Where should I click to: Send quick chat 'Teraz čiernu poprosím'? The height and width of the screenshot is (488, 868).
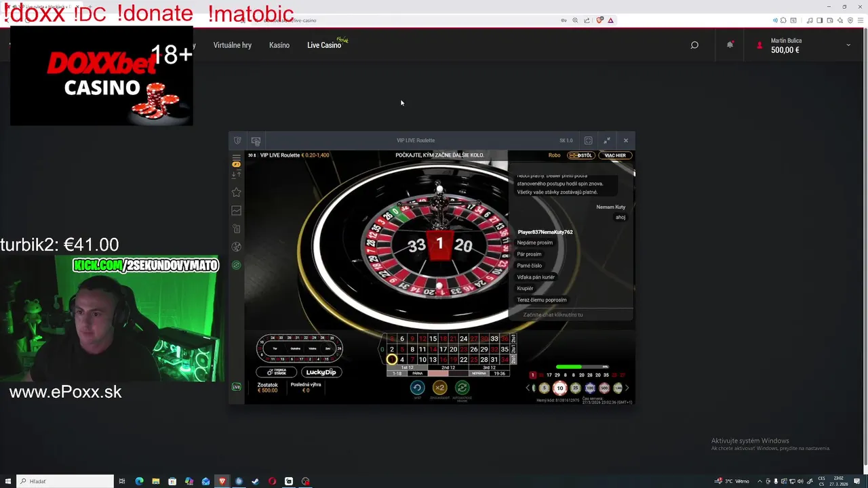[x=542, y=300]
